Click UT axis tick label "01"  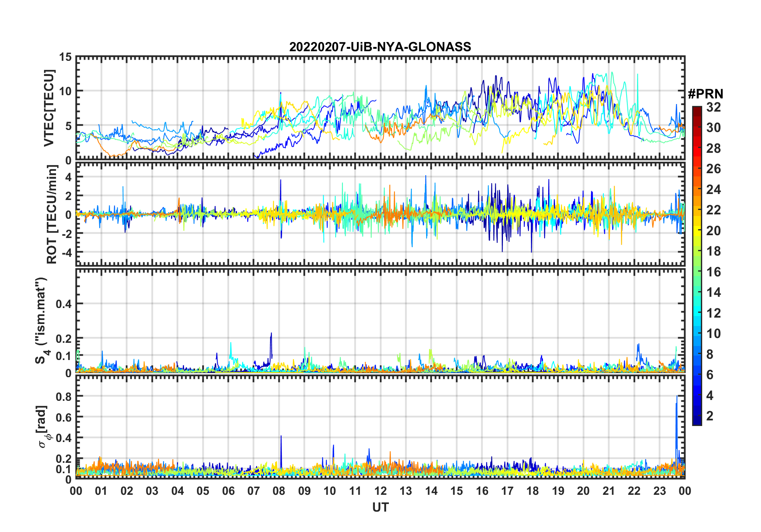coord(101,491)
